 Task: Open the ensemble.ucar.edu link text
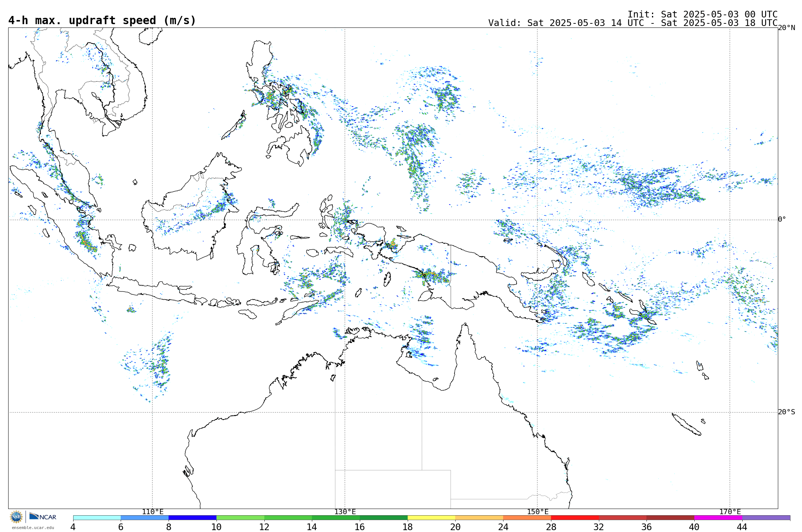click(33, 528)
